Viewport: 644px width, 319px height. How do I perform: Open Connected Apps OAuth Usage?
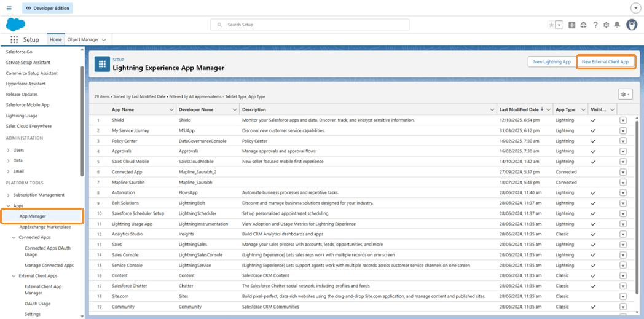(47, 251)
